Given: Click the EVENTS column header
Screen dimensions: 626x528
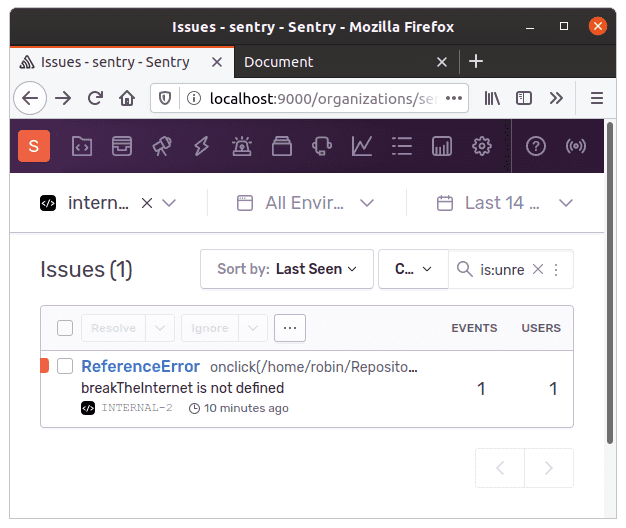Looking at the screenshot, I should (x=474, y=328).
